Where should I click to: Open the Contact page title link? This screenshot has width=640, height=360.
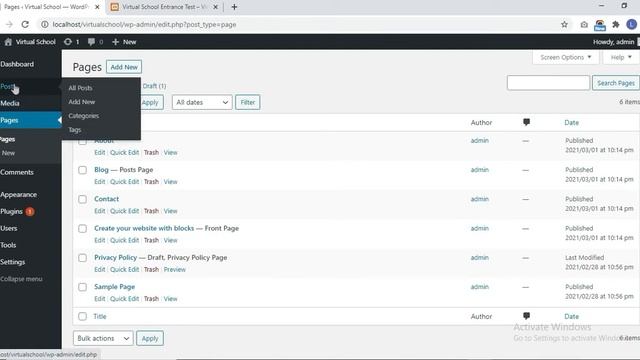(107, 199)
